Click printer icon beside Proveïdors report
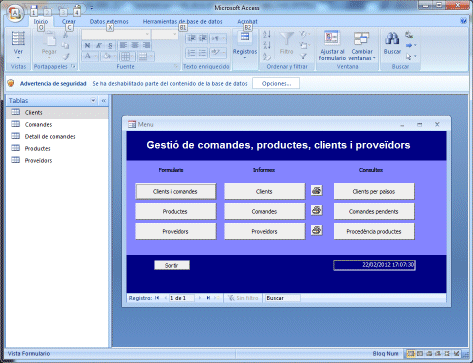 [x=317, y=230]
